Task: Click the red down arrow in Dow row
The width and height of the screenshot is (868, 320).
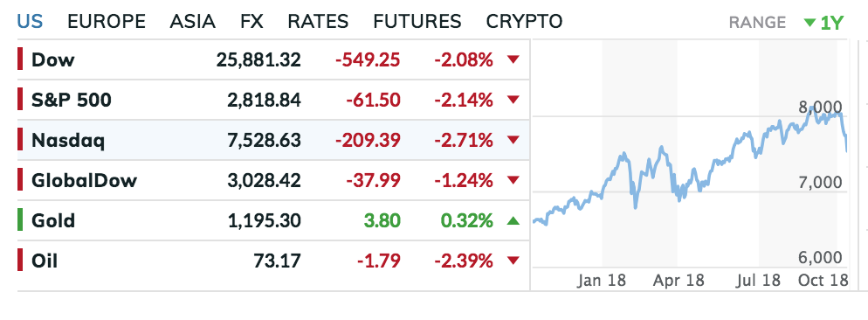Action: coord(513,59)
